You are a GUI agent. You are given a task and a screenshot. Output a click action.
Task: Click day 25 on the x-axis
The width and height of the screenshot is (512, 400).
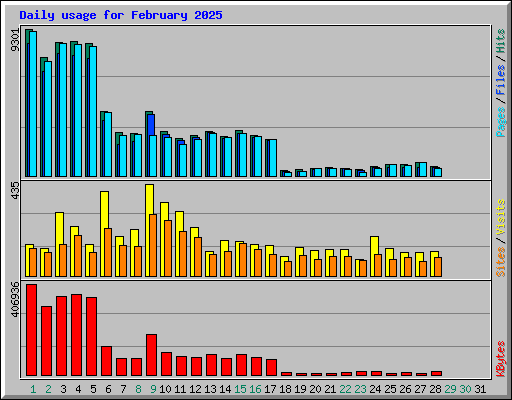(390, 389)
